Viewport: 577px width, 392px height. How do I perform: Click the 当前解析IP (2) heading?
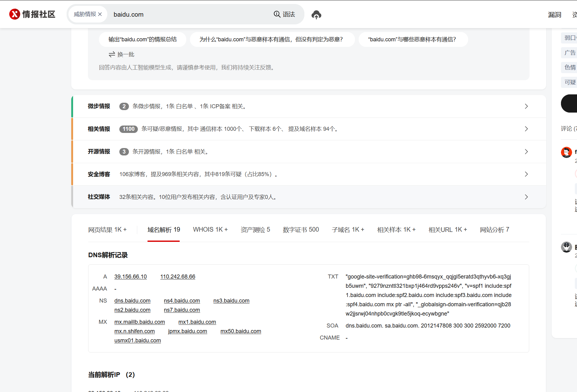112,375
